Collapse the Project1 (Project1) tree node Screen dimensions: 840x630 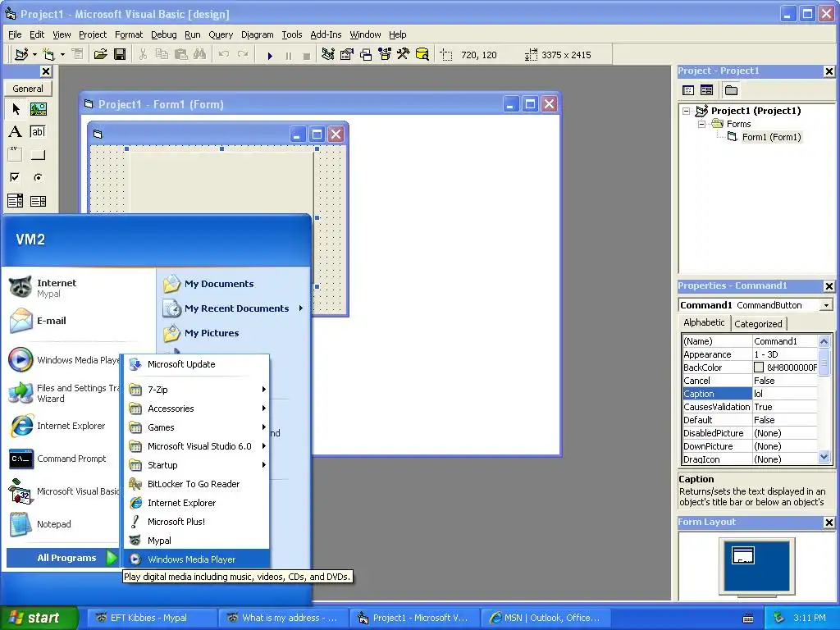[687, 112]
